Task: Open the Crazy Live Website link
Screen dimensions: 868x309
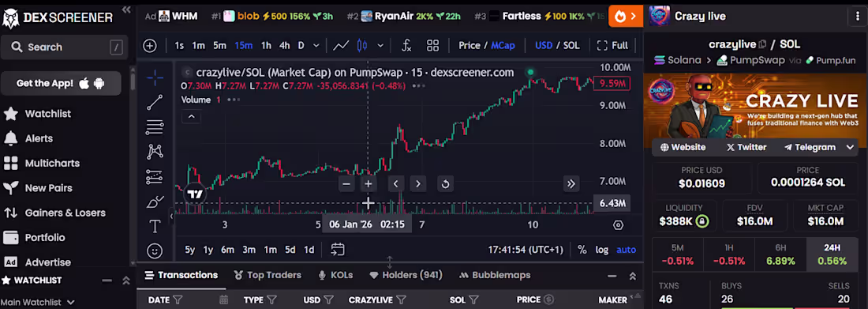Action: 683,148
